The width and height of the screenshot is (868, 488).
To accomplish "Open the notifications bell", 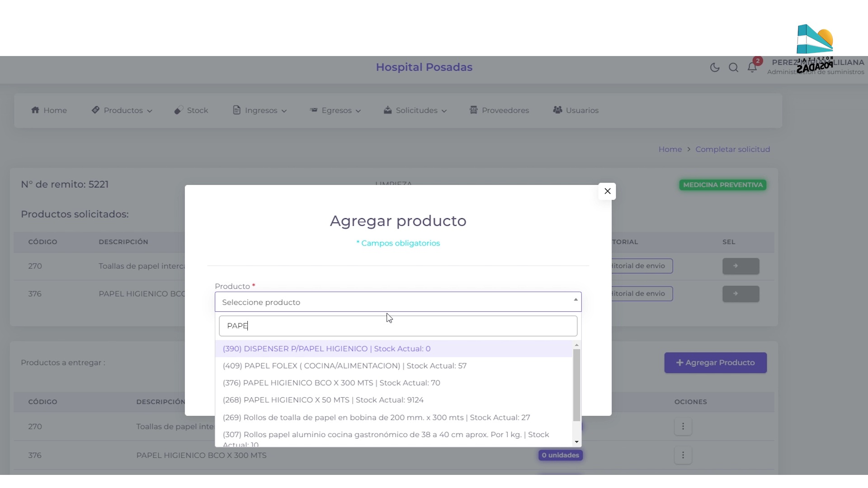I will click(x=752, y=67).
